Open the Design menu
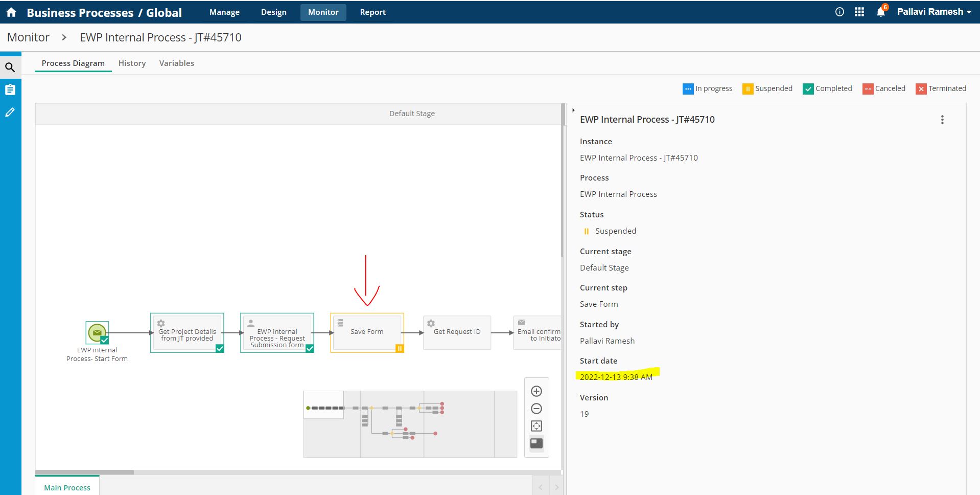Viewport: 980px width, 495px height. (273, 12)
